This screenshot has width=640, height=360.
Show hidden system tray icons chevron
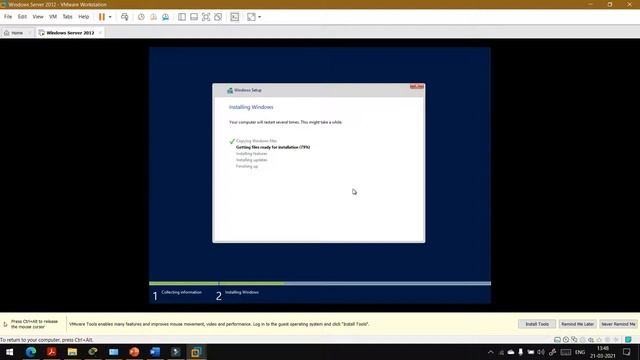point(491,352)
